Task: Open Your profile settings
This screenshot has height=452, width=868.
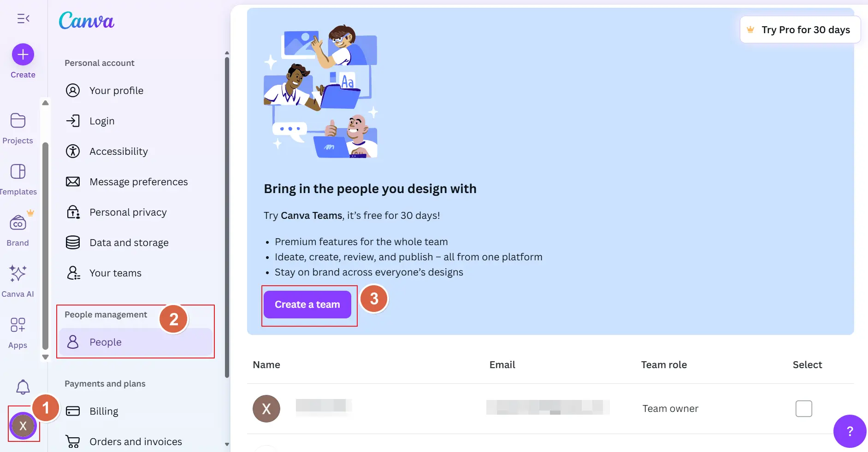Action: point(116,91)
